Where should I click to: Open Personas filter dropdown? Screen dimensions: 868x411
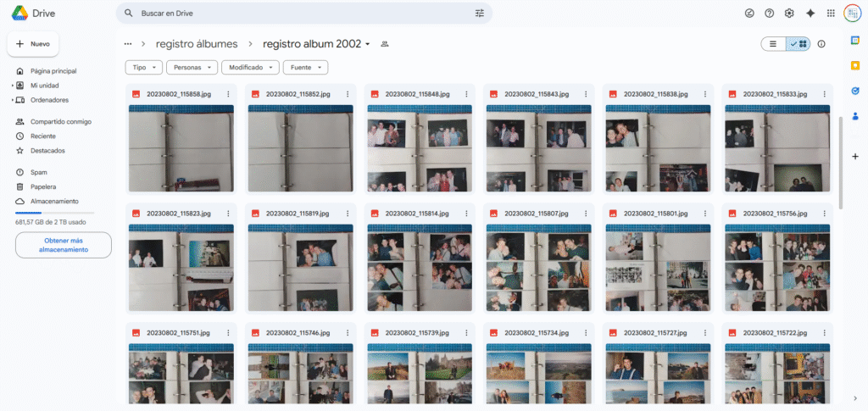[x=192, y=68]
